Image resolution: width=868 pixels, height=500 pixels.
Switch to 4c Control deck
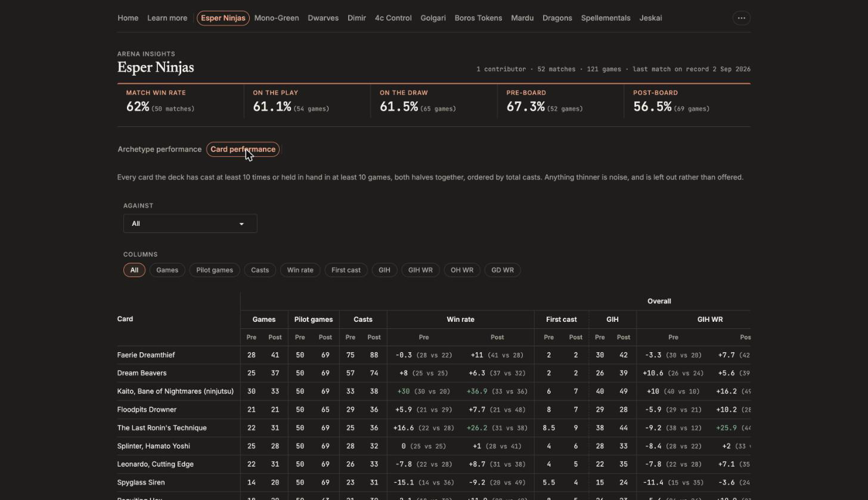pyautogui.click(x=393, y=18)
